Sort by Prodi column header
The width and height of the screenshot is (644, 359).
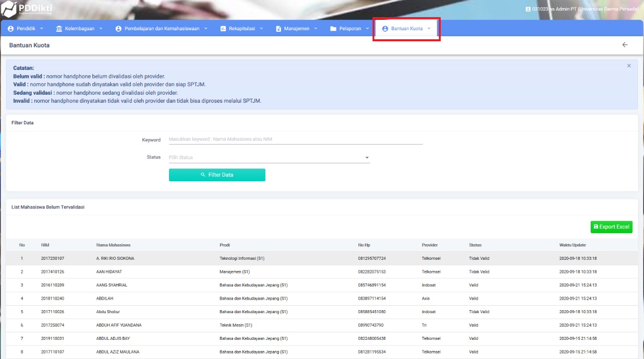(x=225, y=245)
